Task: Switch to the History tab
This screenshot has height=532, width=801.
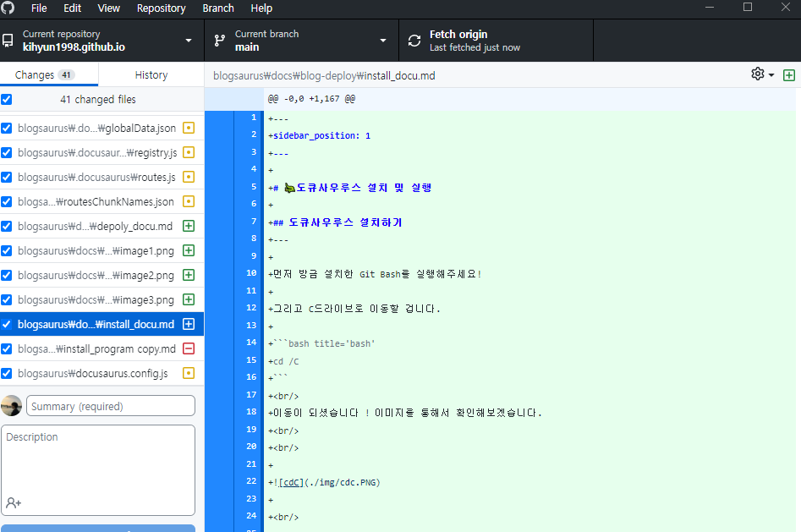Action: click(x=151, y=74)
